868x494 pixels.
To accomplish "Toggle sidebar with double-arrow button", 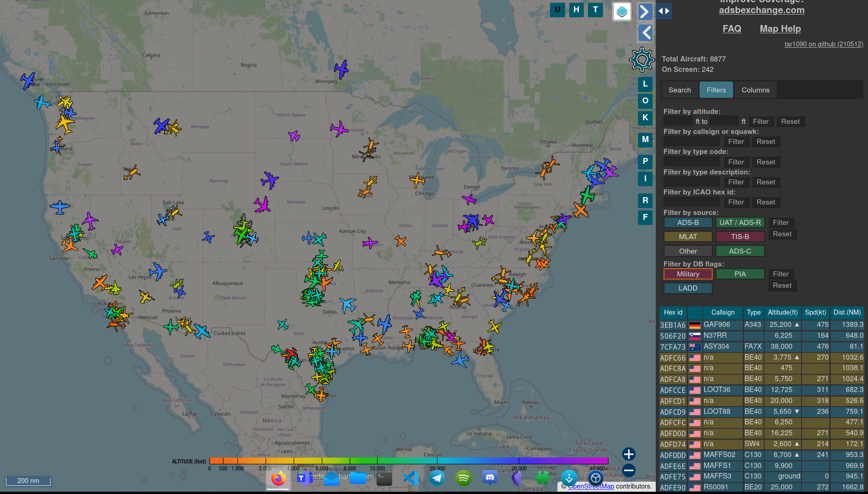I will (664, 11).
